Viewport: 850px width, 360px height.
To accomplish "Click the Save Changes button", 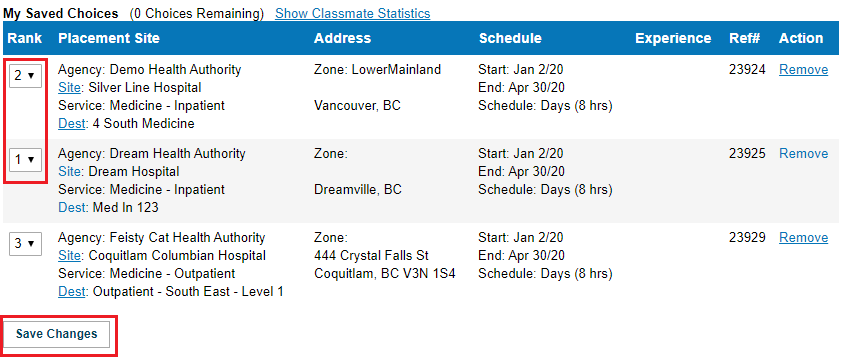I will 56,334.
